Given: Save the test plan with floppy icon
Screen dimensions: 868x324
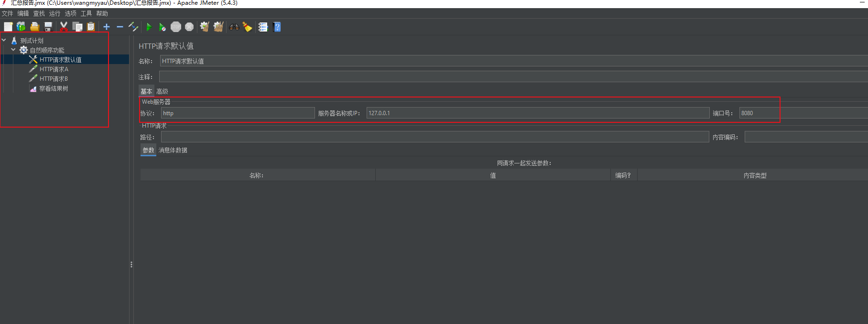Looking at the screenshot, I should tap(48, 27).
